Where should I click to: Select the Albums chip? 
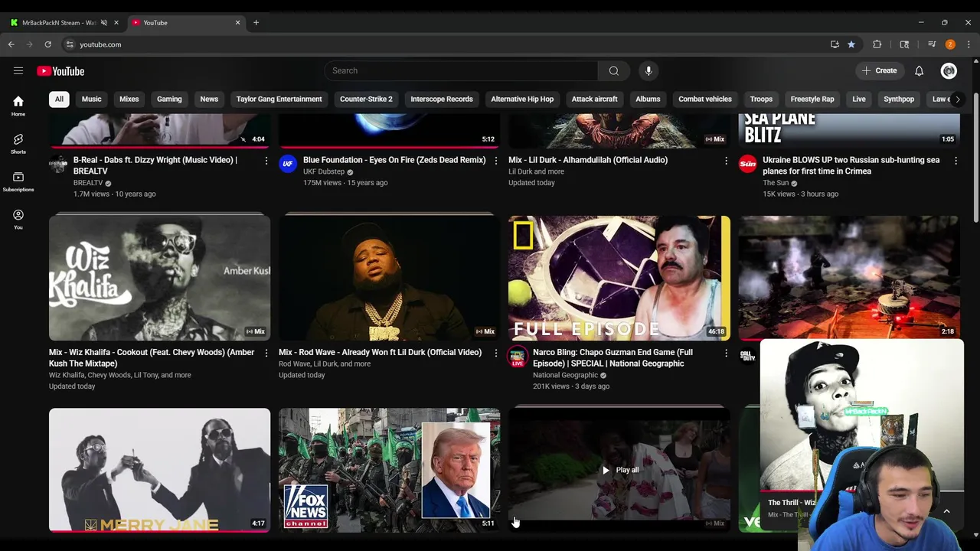click(x=648, y=99)
